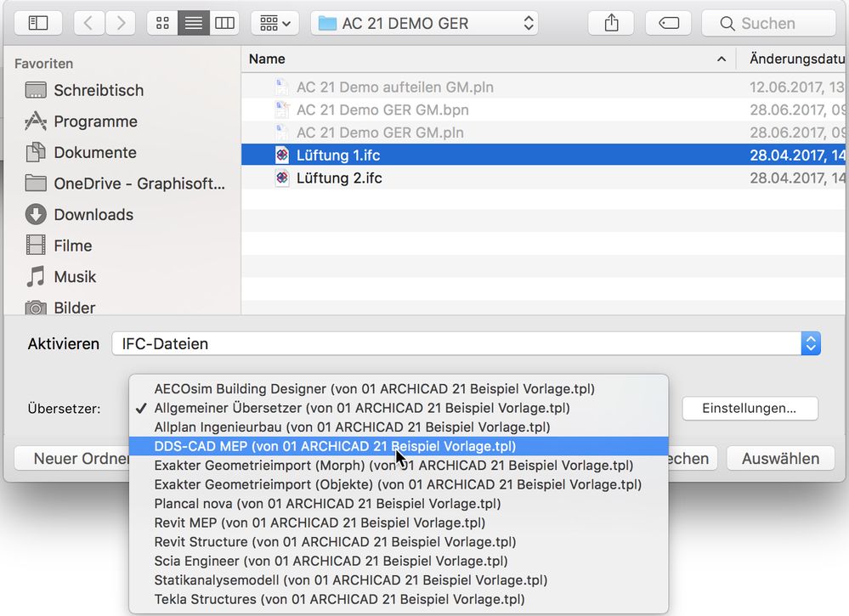This screenshot has width=849, height=616.
Task: Switch to column view
Action: point(224,23)
